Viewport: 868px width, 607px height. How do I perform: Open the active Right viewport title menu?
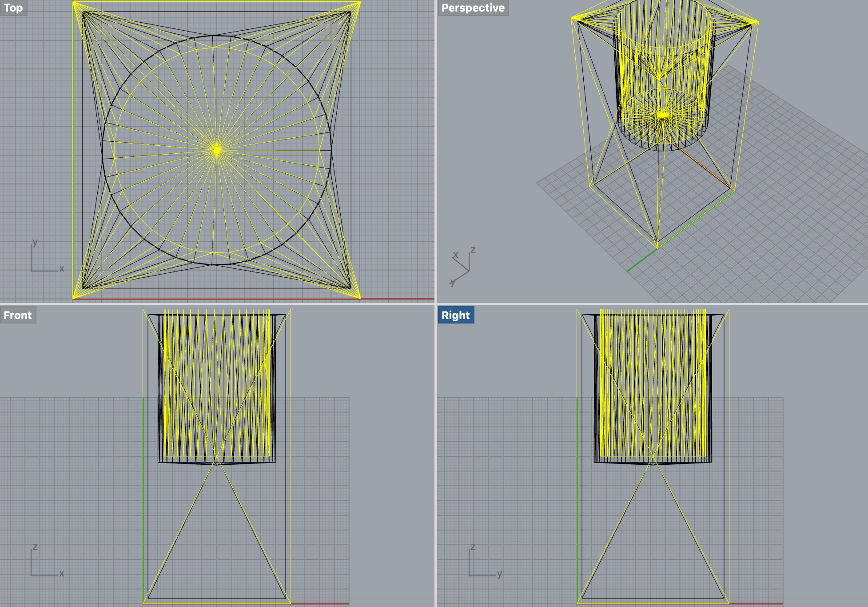[x=455, y=315]
